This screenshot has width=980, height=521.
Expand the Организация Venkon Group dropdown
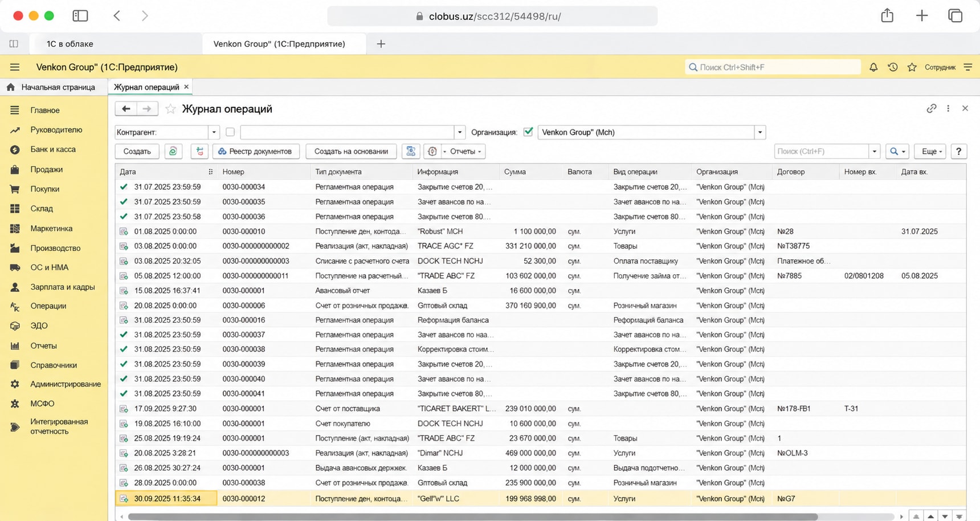pyautogui.click(x=760, y=132)
